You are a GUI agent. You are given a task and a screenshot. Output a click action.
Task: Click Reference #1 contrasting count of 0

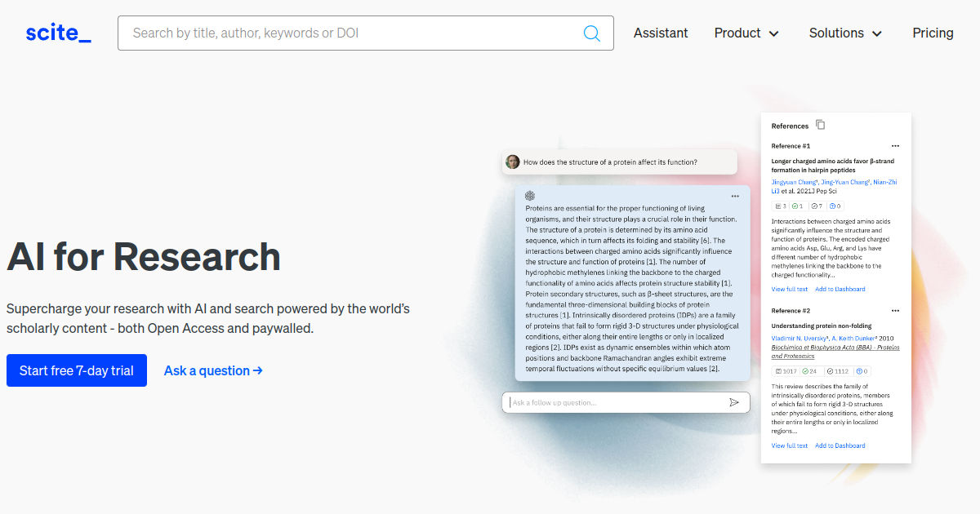835,206
